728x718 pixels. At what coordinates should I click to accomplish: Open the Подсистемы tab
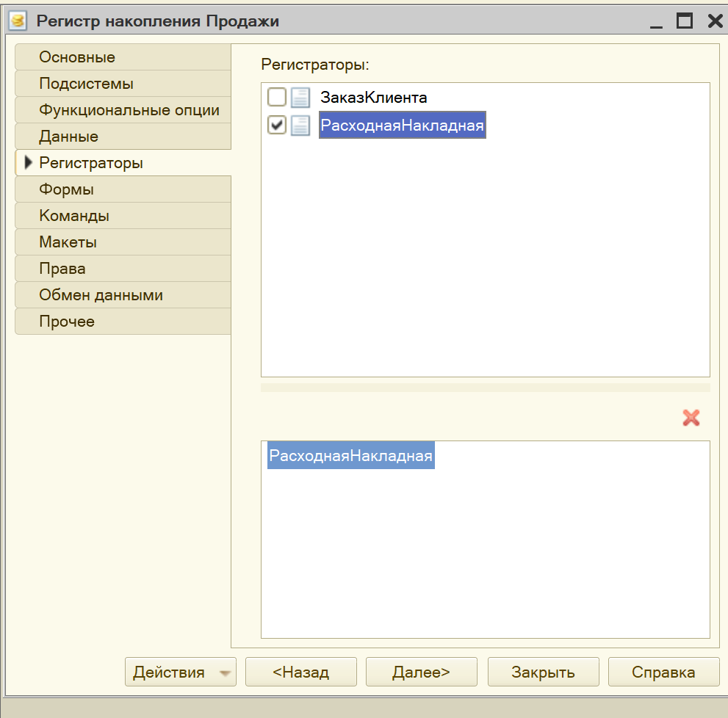click(123, 84)
